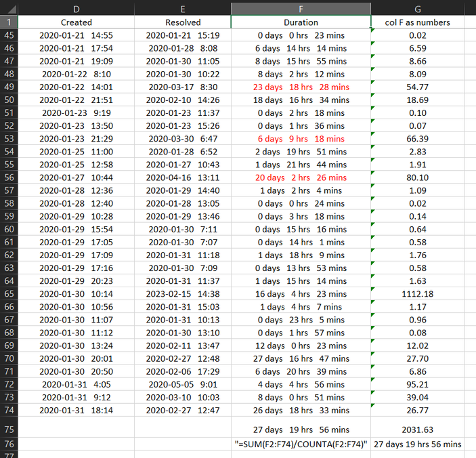This screenshot has width=476, height=458.
Task: Select duration '8 days 15 hrs 55 mins'
Action: click(301, 61)
